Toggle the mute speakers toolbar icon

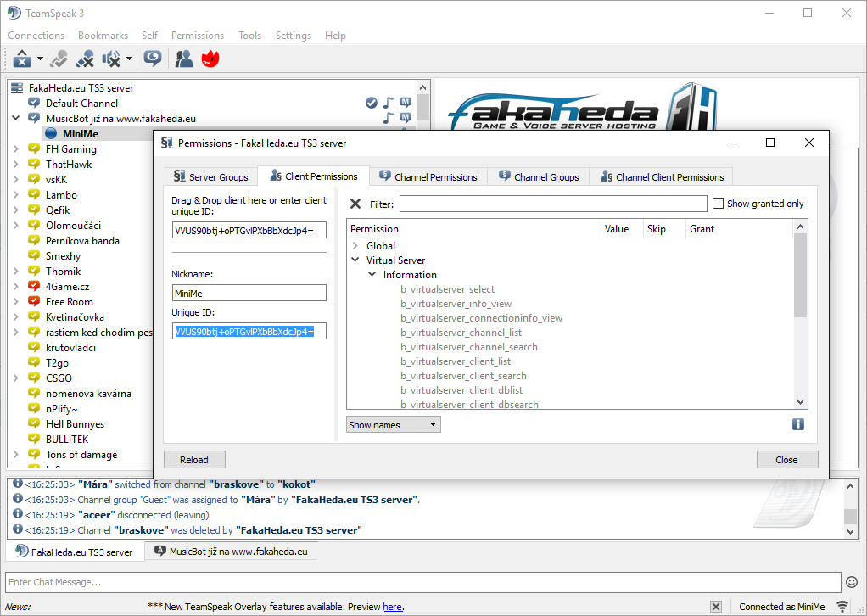[112, 58]
